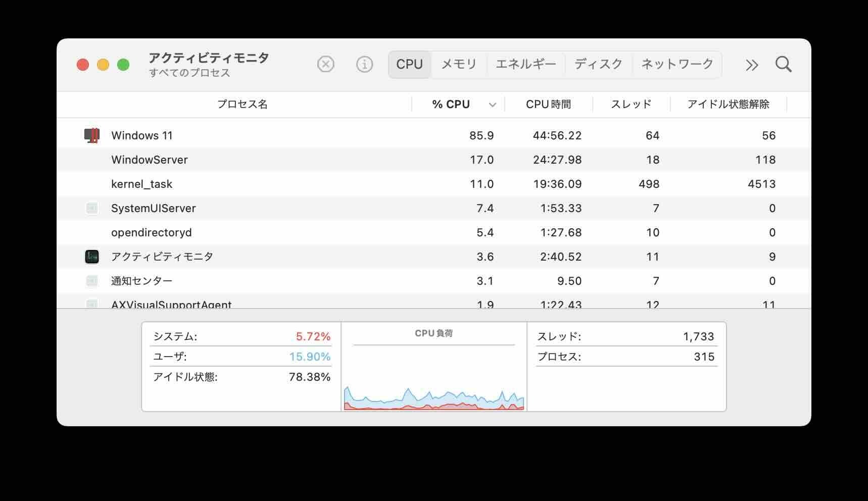Expand the toolbar overflow chevrons
This screenshot has height=501, width=868.
click(752, 65)
